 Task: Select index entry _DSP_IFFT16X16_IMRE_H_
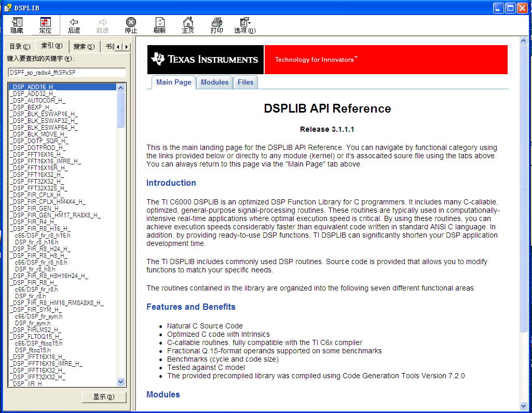46,364
